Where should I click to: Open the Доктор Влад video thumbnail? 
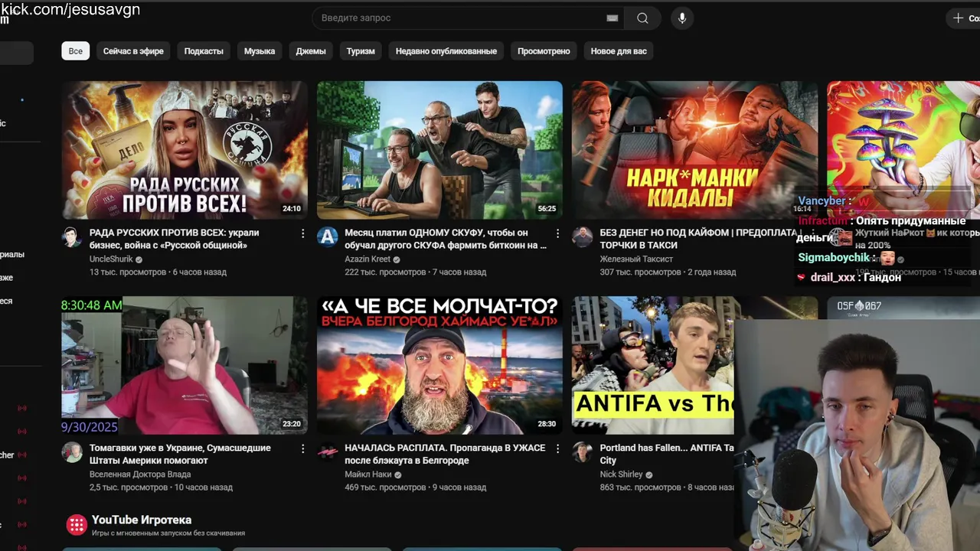coord(185,365)
